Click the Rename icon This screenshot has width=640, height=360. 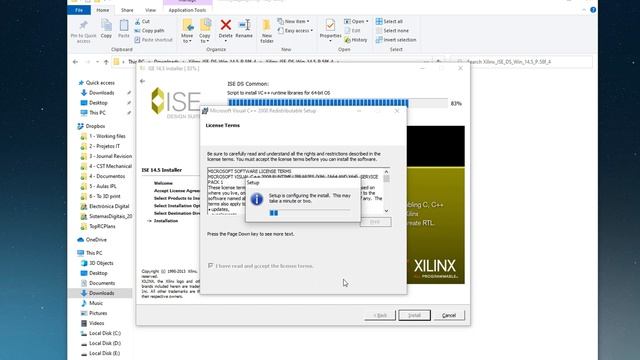click(x=244, y=25)
